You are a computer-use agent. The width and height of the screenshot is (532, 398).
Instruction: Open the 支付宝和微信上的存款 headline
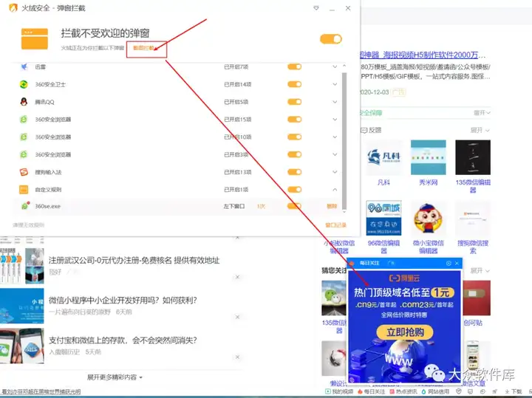point(123,340)
